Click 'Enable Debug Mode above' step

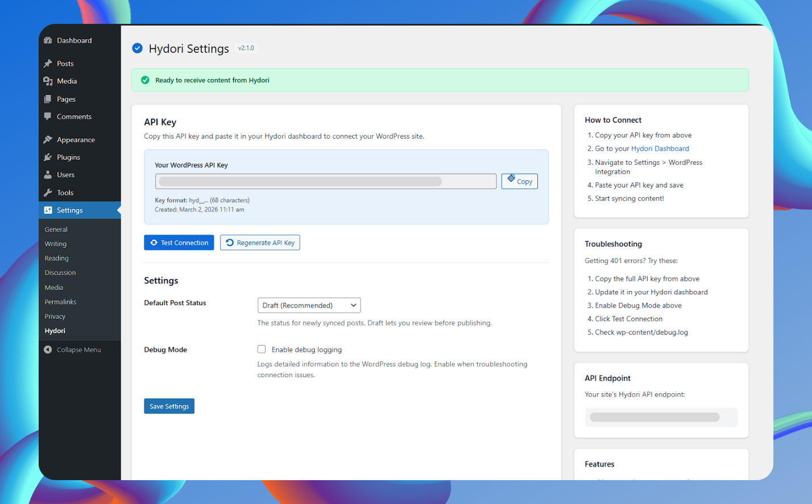pyautogui.click(x=639, y=306)
